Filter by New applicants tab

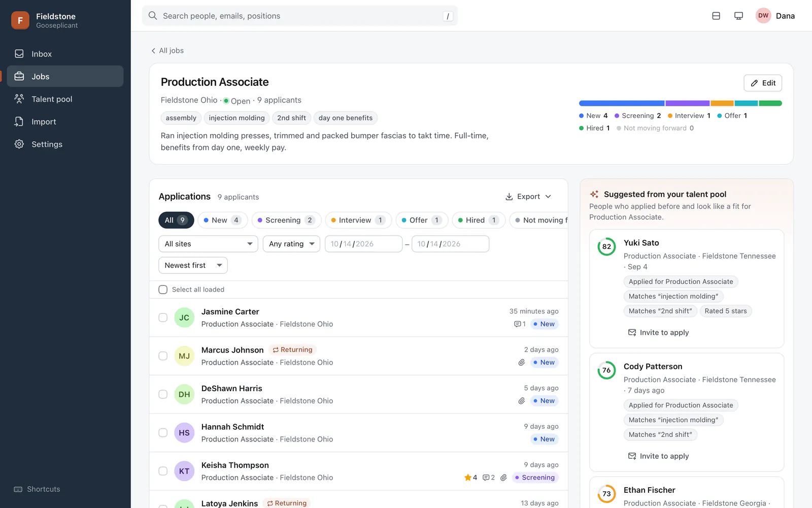click(x=223, y=220)
